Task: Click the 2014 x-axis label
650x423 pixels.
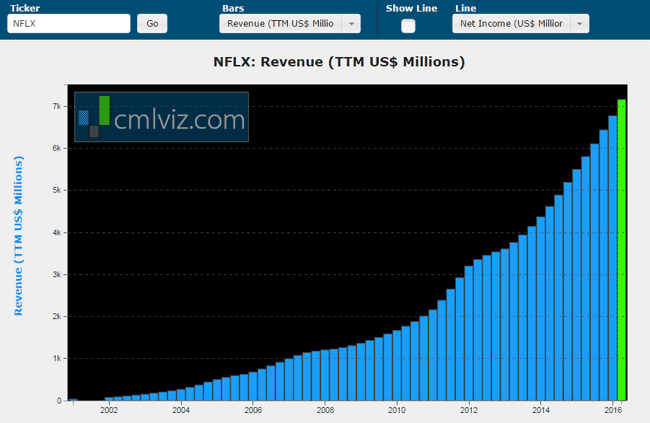Action: [x=541, y=410]
